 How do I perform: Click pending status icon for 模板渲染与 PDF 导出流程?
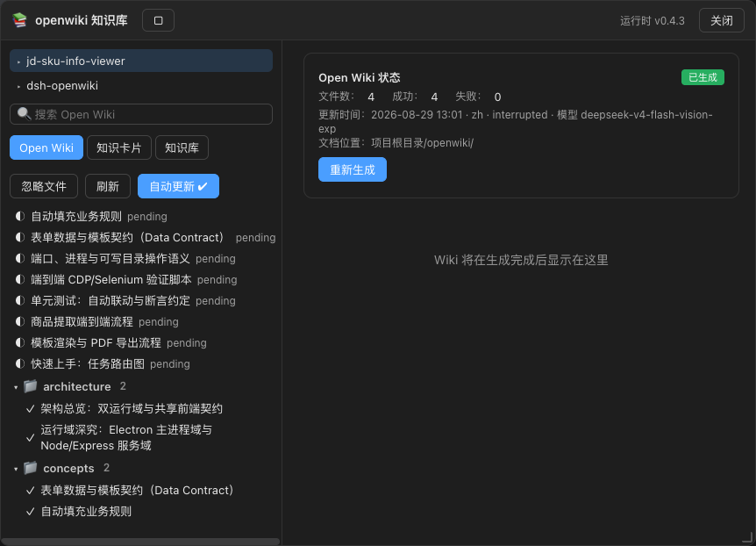click(x=20, y=342)
